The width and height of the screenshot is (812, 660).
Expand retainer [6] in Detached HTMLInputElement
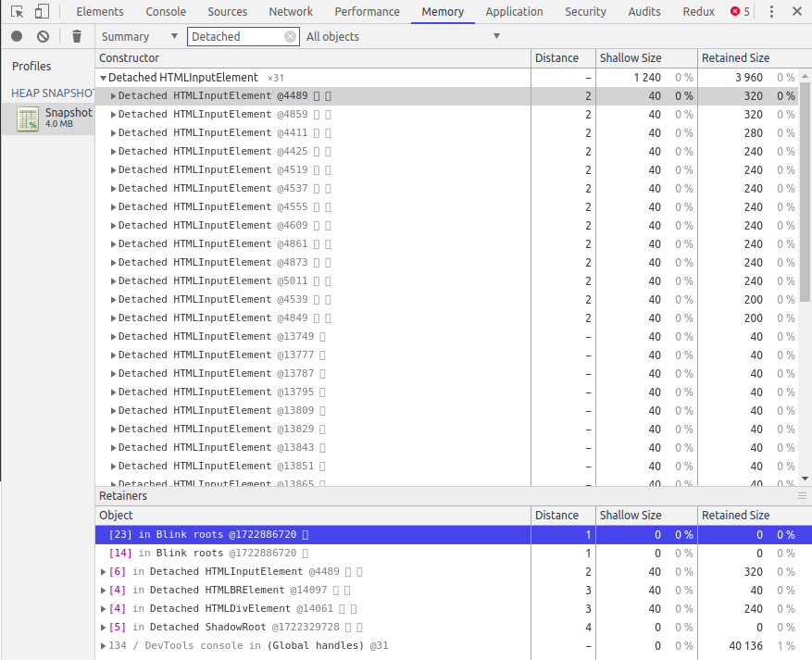[103, 572]
